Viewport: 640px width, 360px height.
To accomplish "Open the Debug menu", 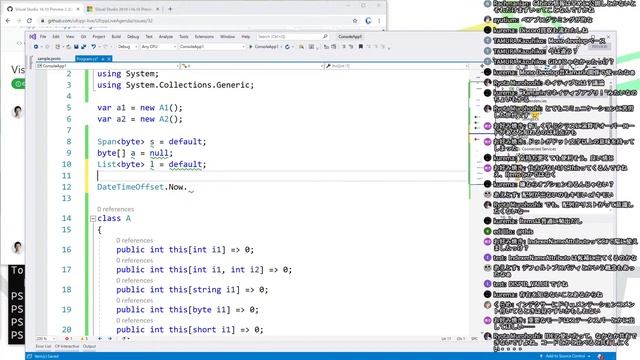I will tap(133, 37).
